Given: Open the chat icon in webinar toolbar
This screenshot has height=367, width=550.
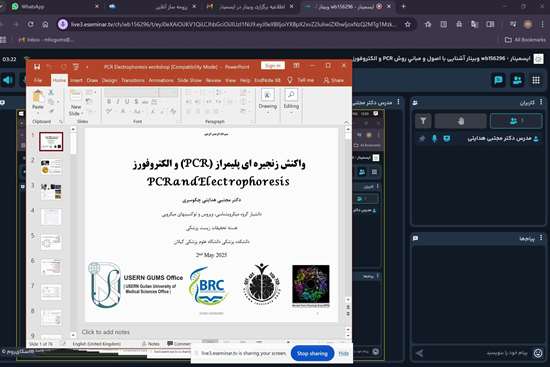Looking at the screenshot, I should [x=498, y=80].
